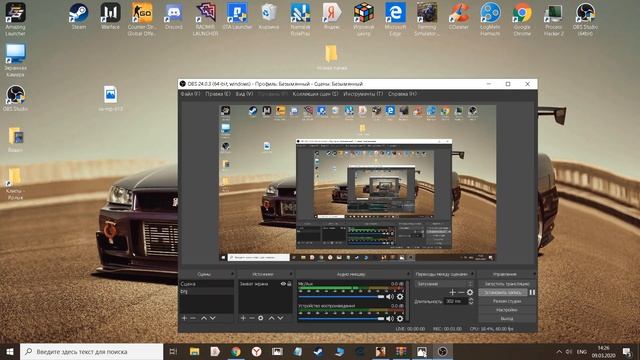This screenshot has height=360, width=640.
Task: Switch input language ENG in tray
Action: pyautogui.click(x=582, y=351)
